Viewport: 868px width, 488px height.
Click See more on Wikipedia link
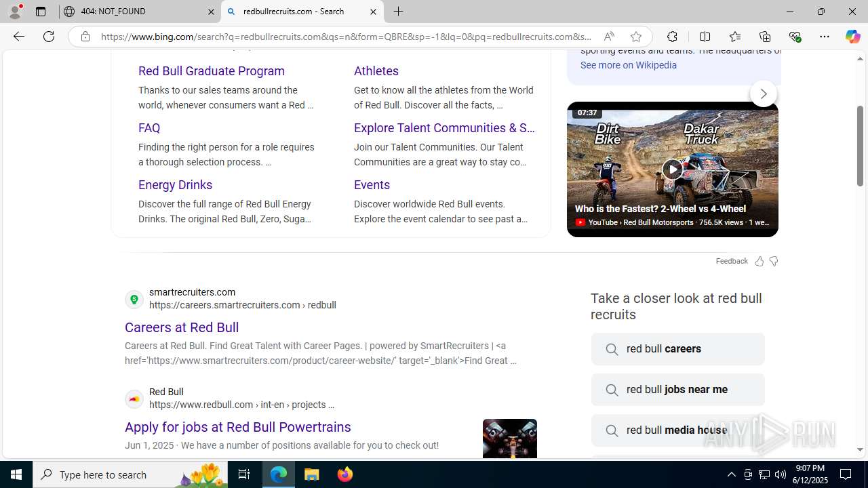tap(629, 65)
